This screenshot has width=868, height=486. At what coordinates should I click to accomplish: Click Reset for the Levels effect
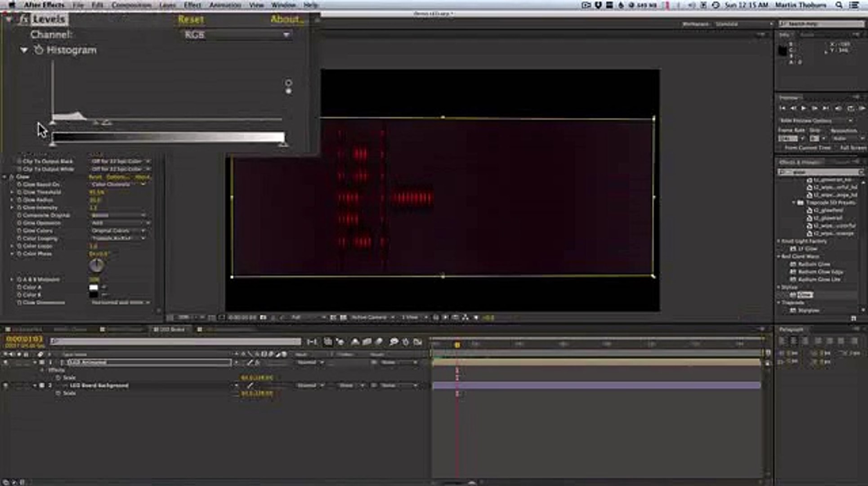(x=191, y=19)
